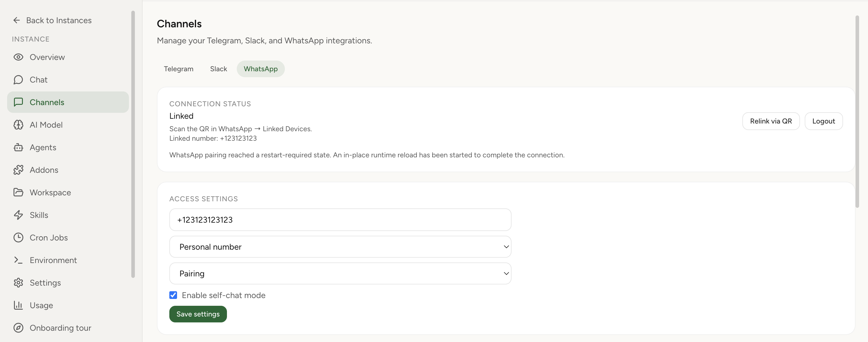Select the Channels chat icon in sidebar
The width and height of the screenshot is (868, 342).
coord(18,102)
